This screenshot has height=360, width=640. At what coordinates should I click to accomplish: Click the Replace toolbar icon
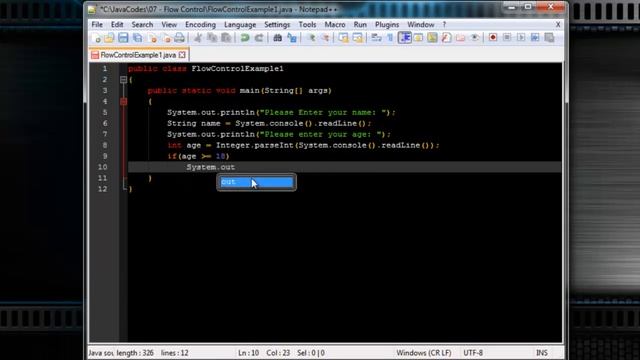pyautogui.click(x=292, y=38)
